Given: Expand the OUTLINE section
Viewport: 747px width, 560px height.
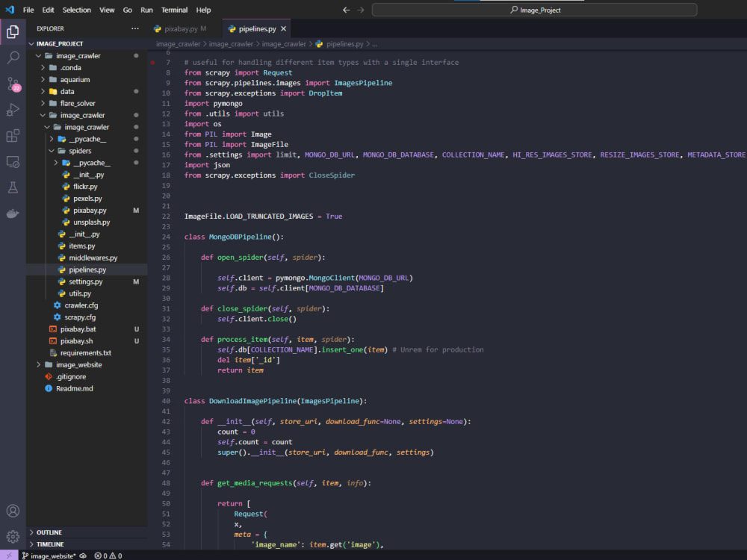Looking at the screenshot, I should click(49, 532).
